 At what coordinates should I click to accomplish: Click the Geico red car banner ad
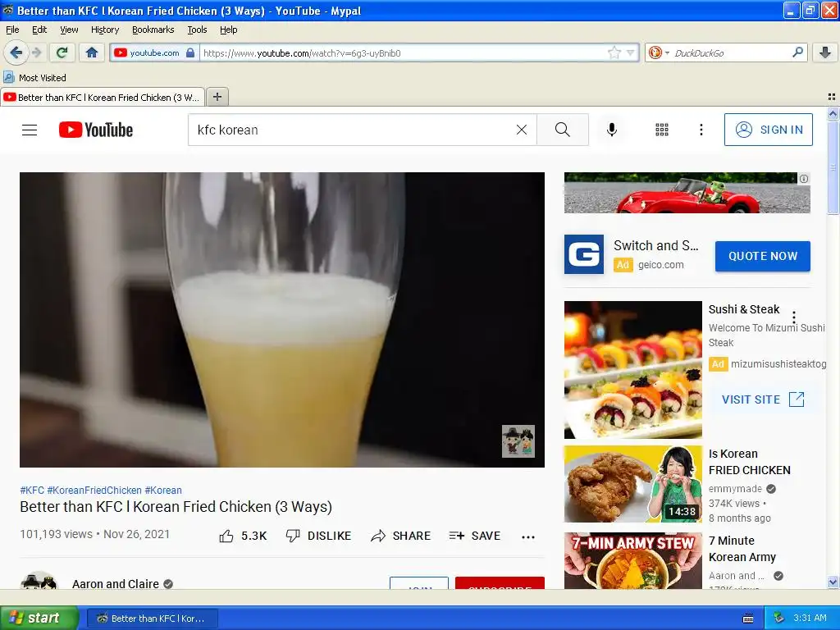[687, 193]
